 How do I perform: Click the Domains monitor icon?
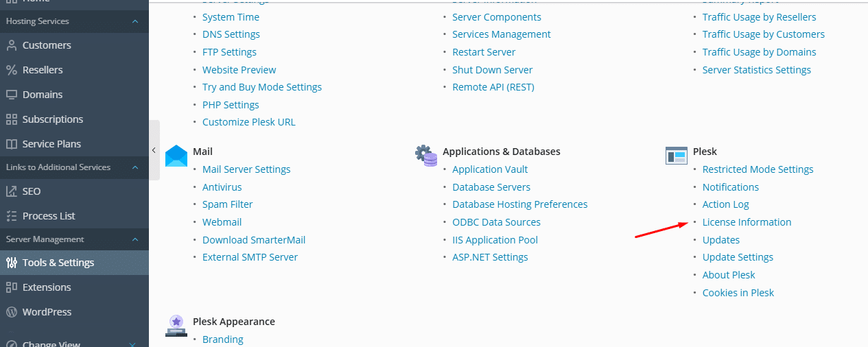pyautogui.click(x=11, y=95)
